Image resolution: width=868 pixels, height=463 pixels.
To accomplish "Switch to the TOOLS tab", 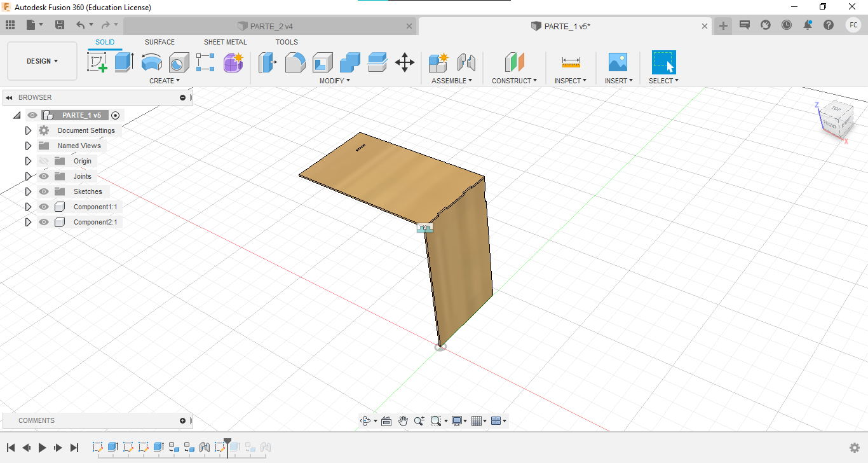I will 287,42.
